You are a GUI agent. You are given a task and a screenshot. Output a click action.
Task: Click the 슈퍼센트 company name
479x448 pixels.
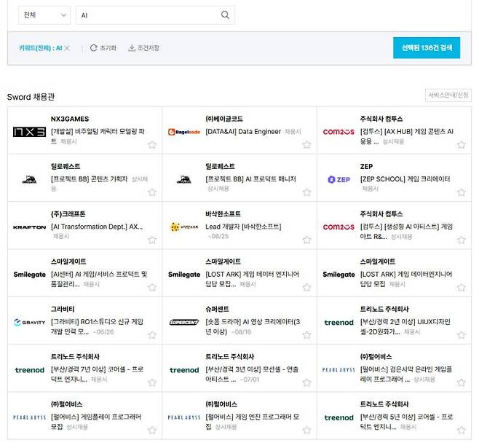tap(217, 309)
